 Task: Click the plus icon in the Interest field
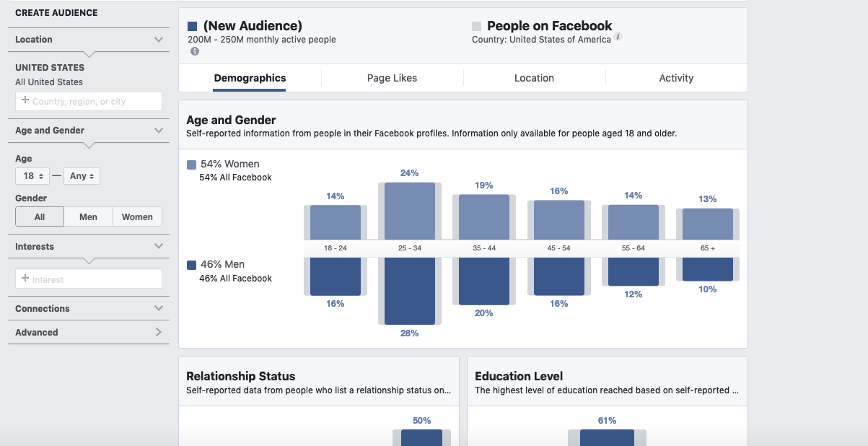click(x=27, y=278)
